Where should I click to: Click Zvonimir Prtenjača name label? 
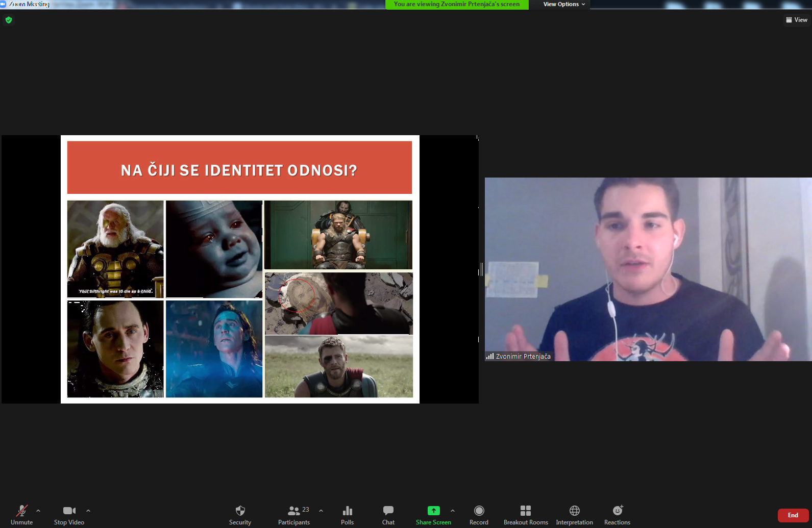pyautogui.click(x=523, y=357)
